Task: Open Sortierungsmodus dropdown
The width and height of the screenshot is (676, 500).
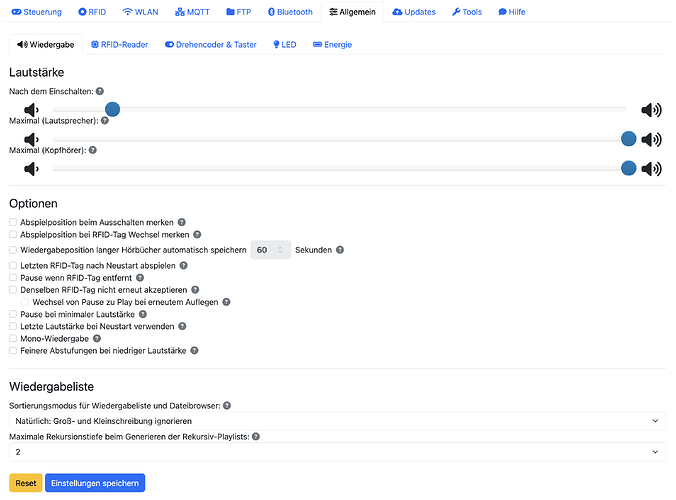Action: [337, 421]
